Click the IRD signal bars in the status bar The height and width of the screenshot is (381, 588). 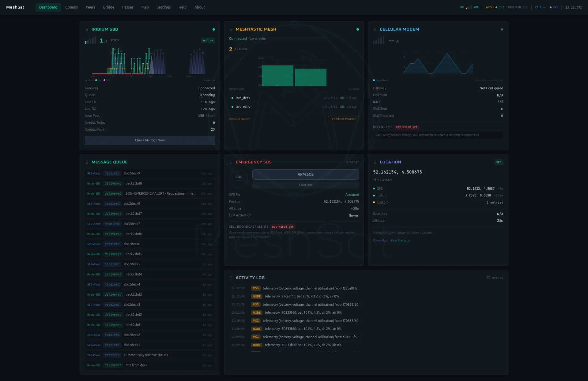coord(468,7)
